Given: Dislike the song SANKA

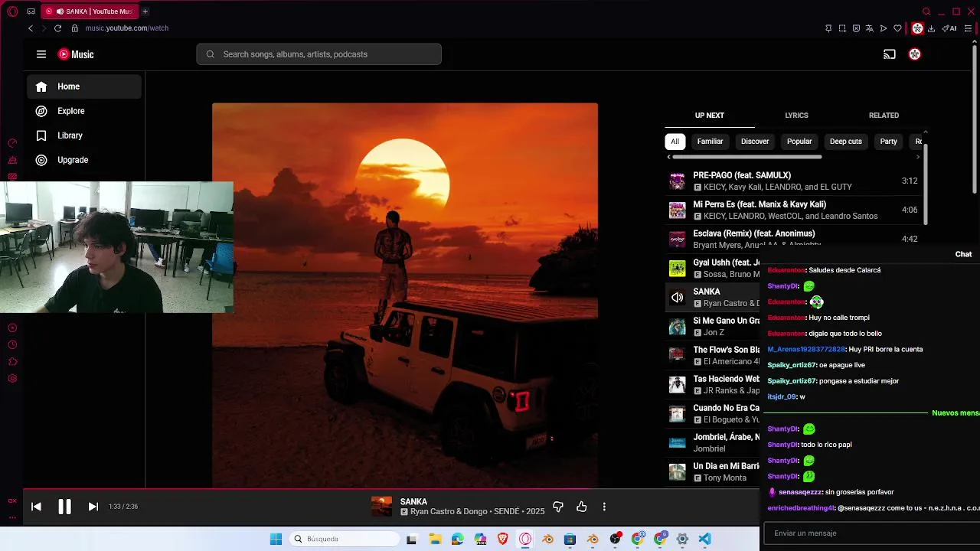Looking at the screenshot, I should 558,507.
